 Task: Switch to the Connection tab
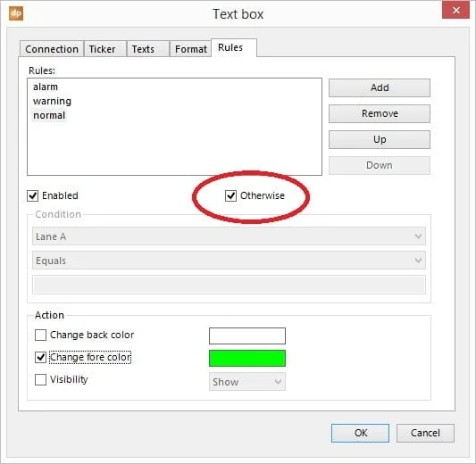click(52, 49)
